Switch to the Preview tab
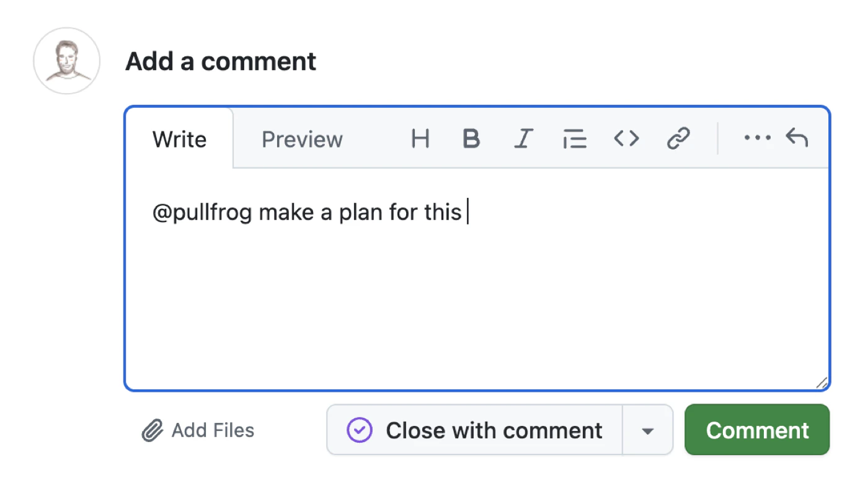The image size is (868, 483). [302, 139]
